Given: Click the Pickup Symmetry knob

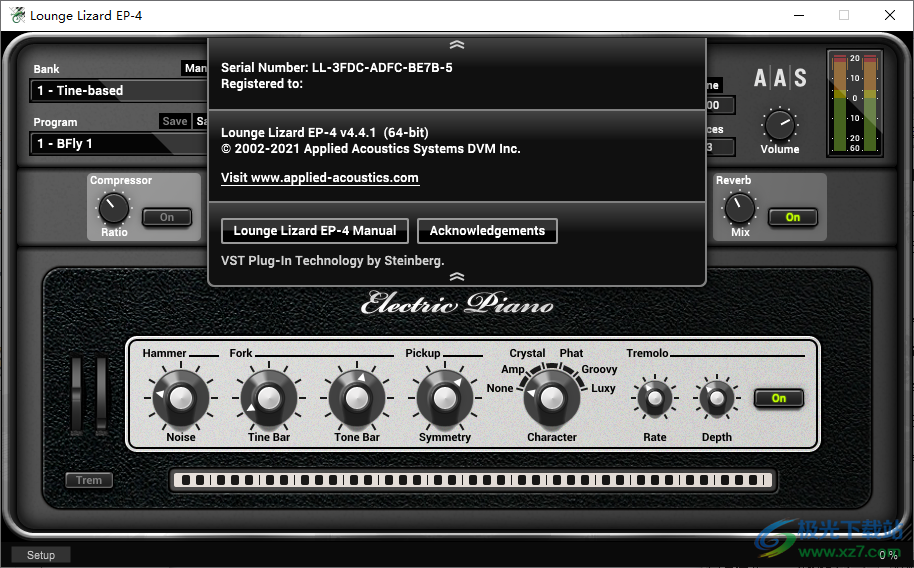Looking at the screenshot, I should [444, 398].
